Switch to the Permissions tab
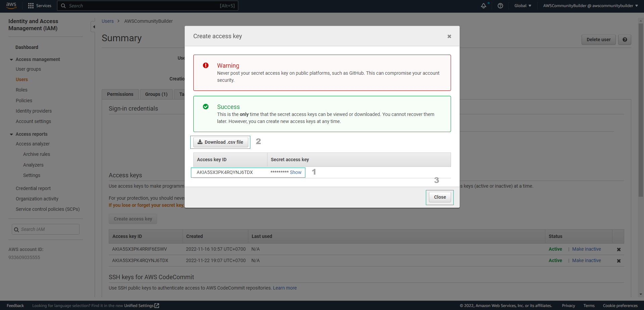 coord(120,94)
